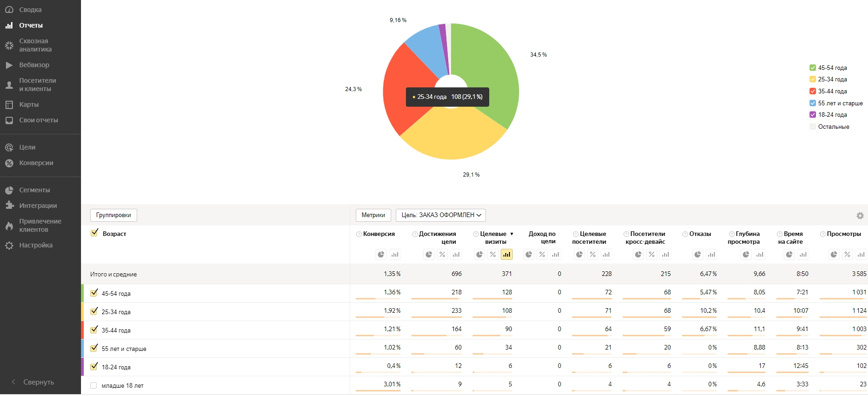Click help icon next to Конверсия header

[359, 234]
